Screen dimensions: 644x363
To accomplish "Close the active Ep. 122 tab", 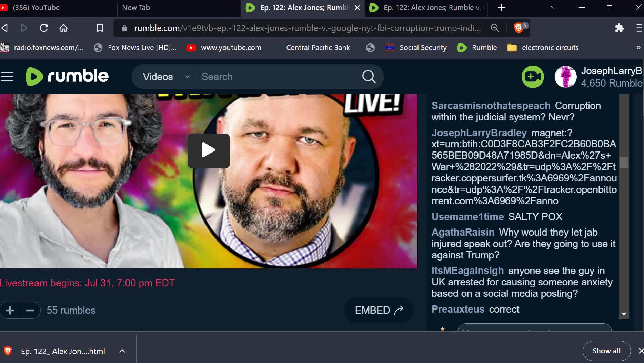I will pyautogui.click(x=358, y=8).
